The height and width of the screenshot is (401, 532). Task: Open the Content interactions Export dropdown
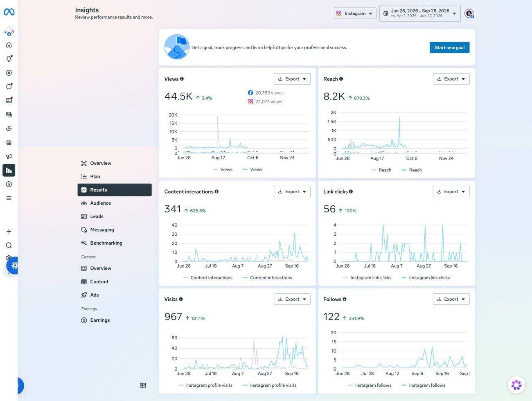pyautogui.click(x=292, y=191)
